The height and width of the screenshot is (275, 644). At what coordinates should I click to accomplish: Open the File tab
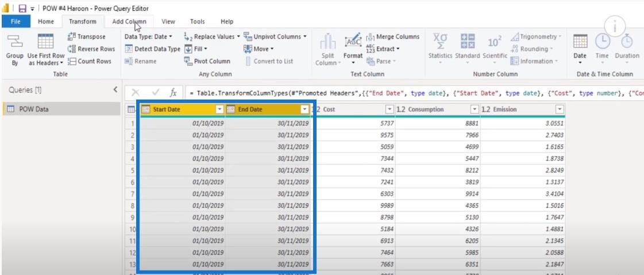[x=16, y=21]
